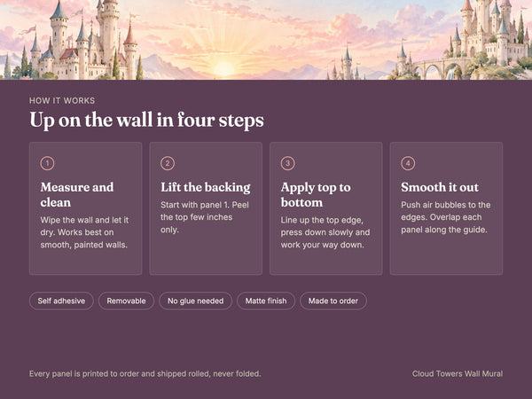
Task: Click the Made to order tag
Action: [333, 301]
